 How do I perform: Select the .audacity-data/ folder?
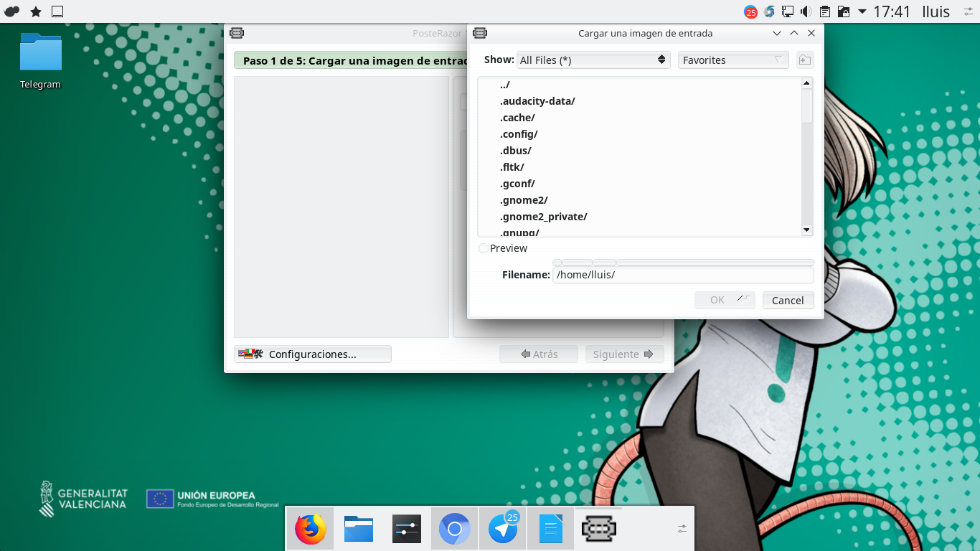pos(537,101)
